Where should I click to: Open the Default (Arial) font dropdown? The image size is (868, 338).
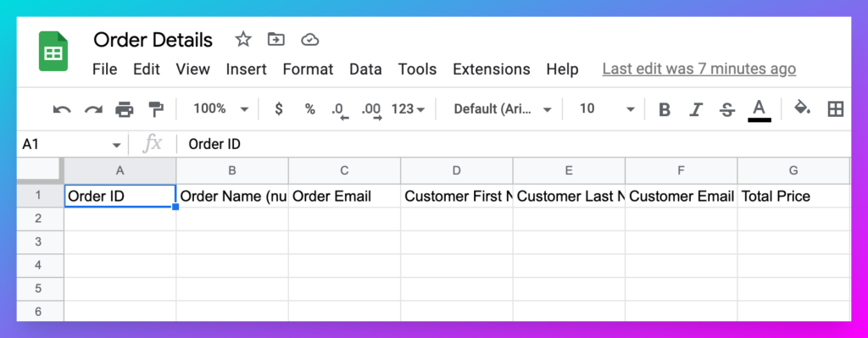click(x=503, y=109)
